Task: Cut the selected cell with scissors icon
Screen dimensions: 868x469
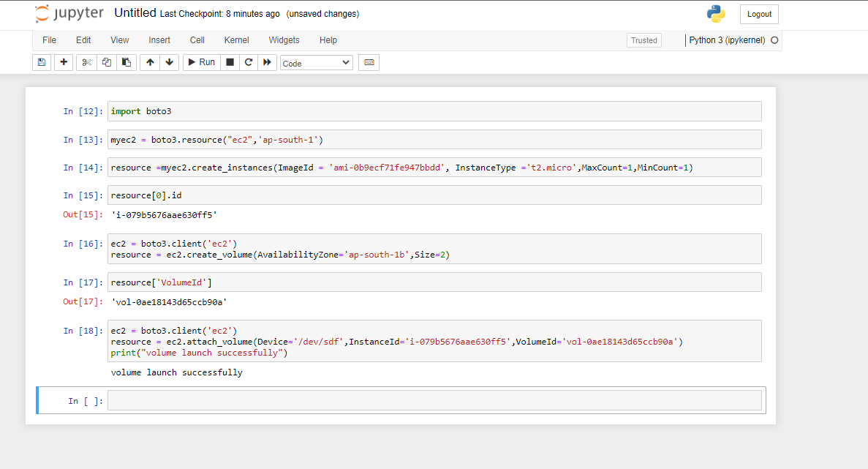Action: [x=86, y=62]
